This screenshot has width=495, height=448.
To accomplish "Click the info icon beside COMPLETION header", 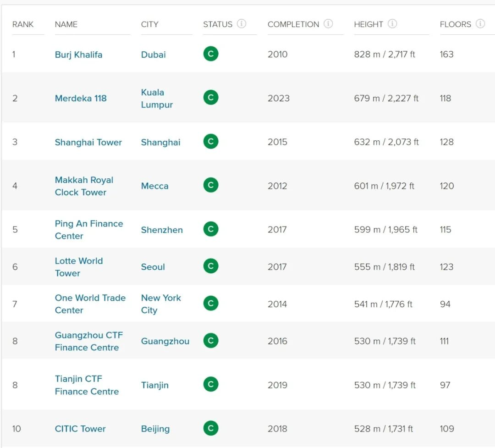I will click(x=328, y=24).
